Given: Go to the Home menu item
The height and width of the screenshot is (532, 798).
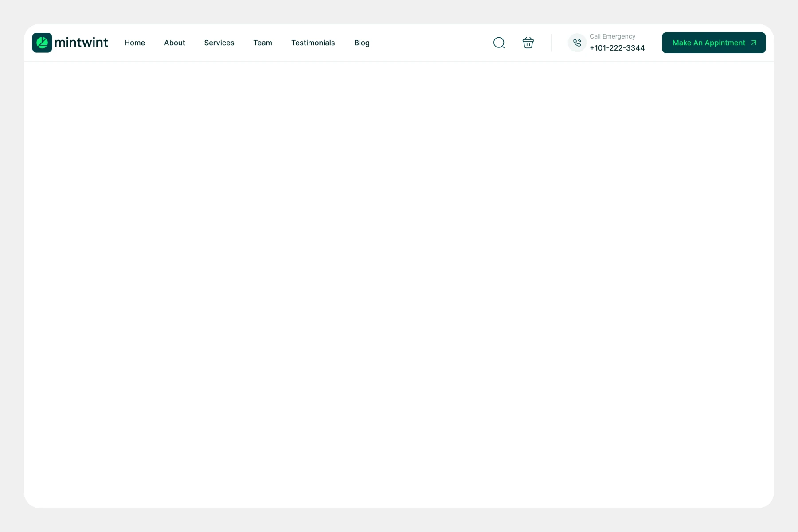Looking at the screenshot, I should click(x=135, y=43).
